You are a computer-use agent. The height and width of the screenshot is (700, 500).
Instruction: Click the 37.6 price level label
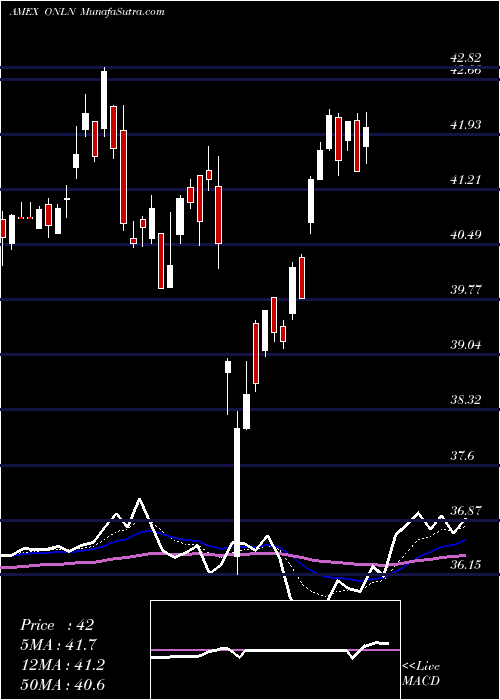coord(462,456)
